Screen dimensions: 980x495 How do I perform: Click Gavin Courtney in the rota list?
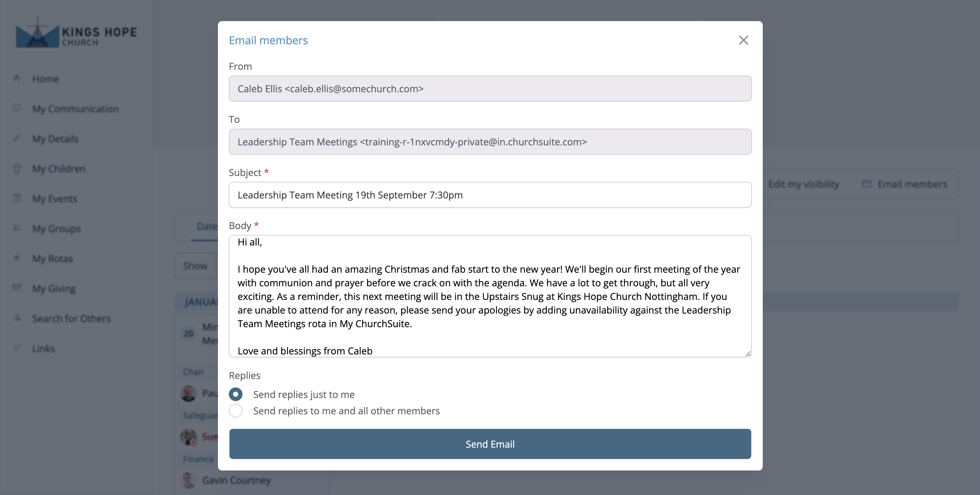pos(236,480)
